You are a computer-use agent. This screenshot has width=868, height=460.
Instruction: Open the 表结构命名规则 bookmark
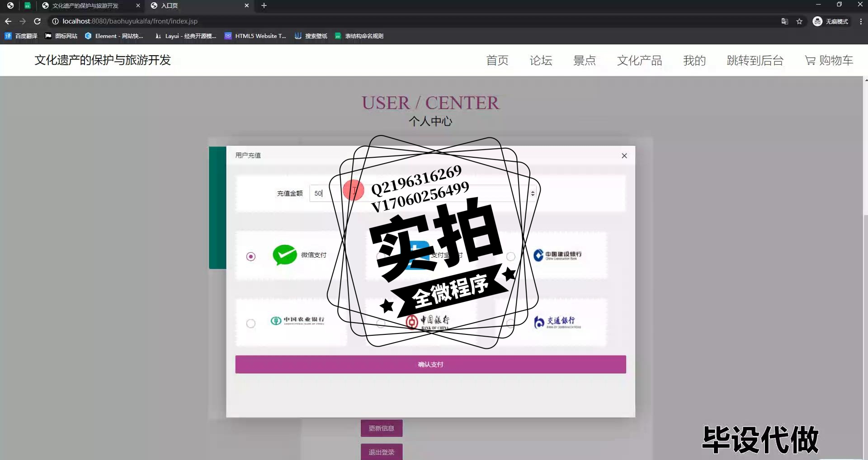click(x=359, y=36)
